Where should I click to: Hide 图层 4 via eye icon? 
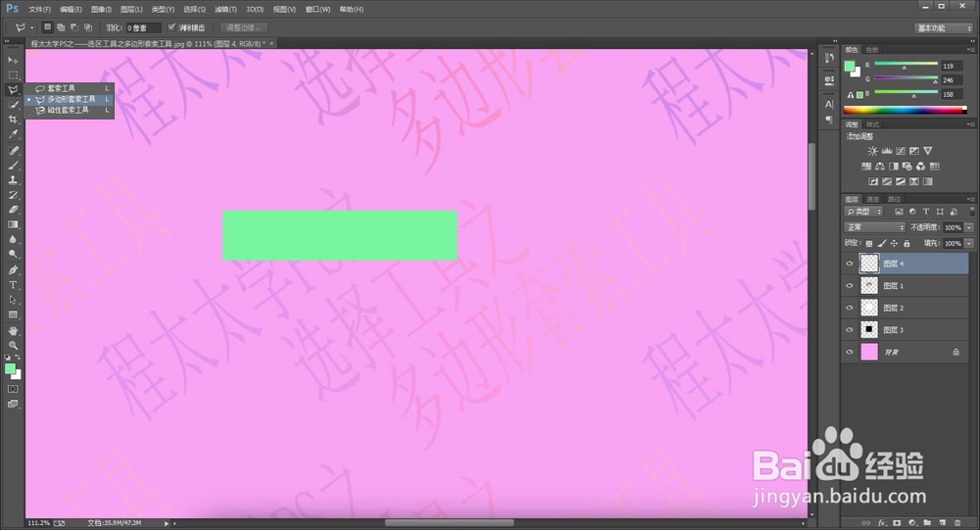850,264
